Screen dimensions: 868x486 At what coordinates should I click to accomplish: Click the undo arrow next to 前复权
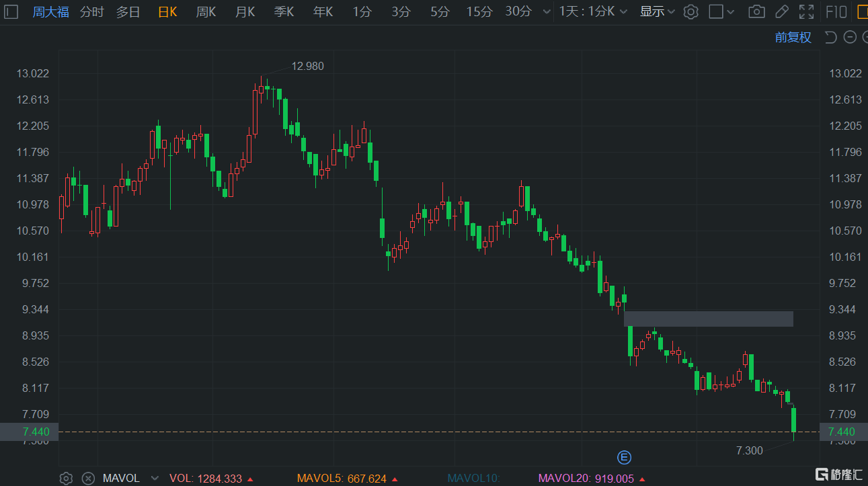[830, 37]
